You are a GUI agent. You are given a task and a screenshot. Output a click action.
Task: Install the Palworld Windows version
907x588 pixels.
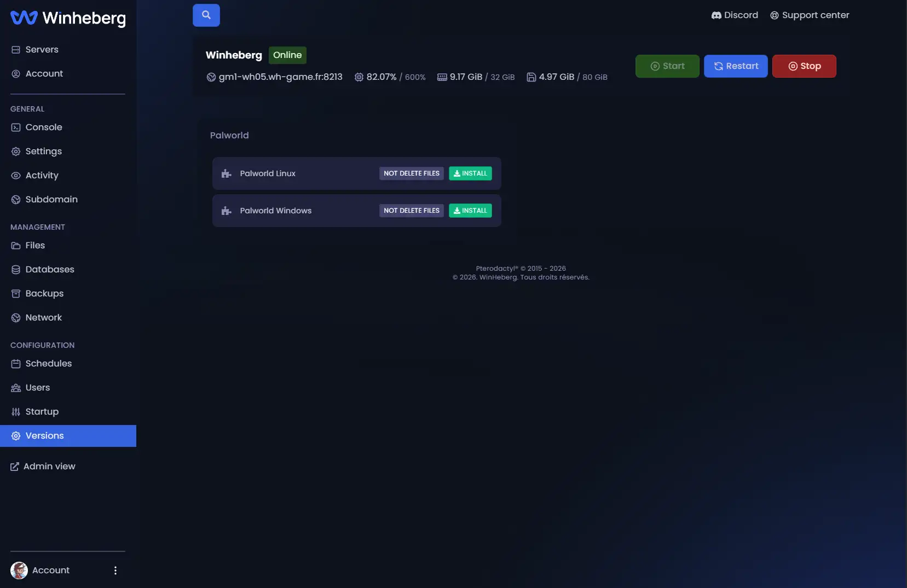(x=470, y=211)
